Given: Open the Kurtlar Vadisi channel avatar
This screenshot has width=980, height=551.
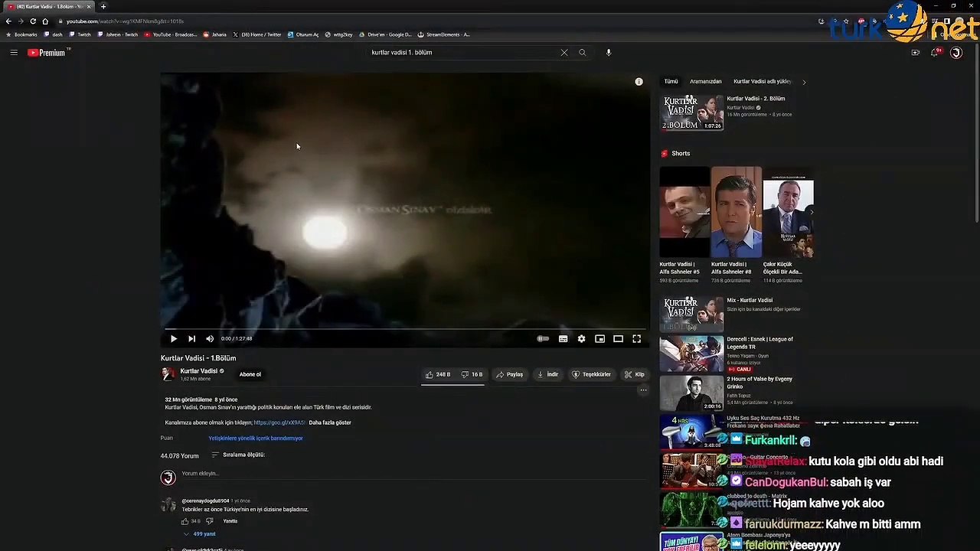Looking at the screenshot, I should [168, 374].
